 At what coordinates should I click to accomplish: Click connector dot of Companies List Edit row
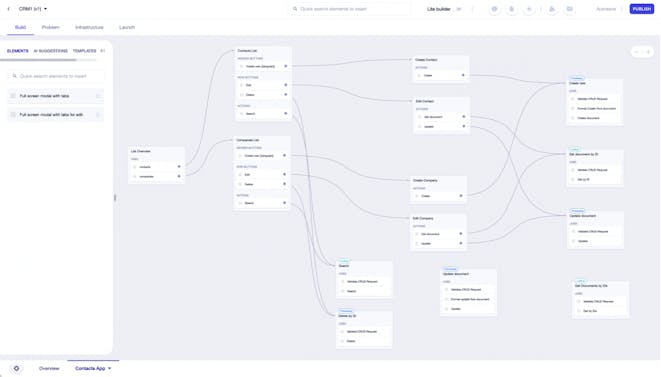284,174
